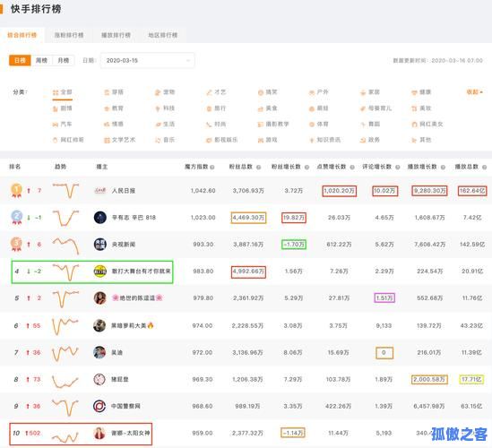Screen dimensions: 492x448
Task: Click info icon beside 点赞增长数 column header
Action: click(352, 168)
